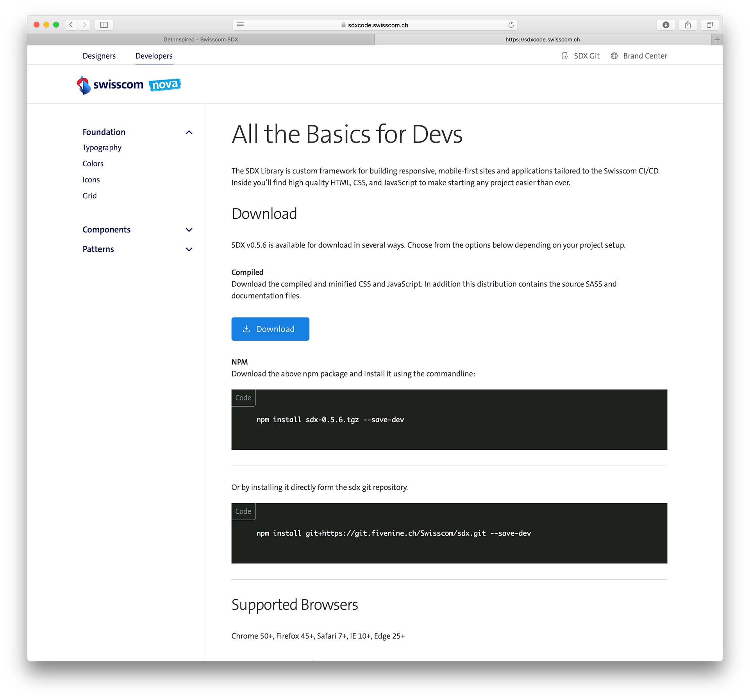
Task: Open the Typography page
Action: 102,148
